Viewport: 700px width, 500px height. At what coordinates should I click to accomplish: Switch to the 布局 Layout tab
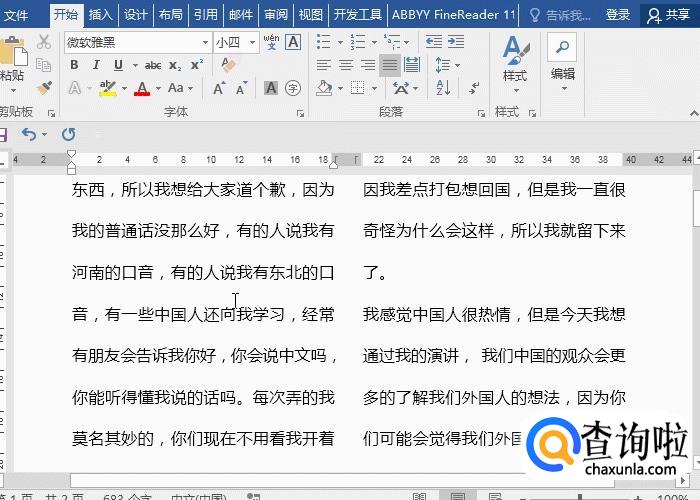[171, 15]
